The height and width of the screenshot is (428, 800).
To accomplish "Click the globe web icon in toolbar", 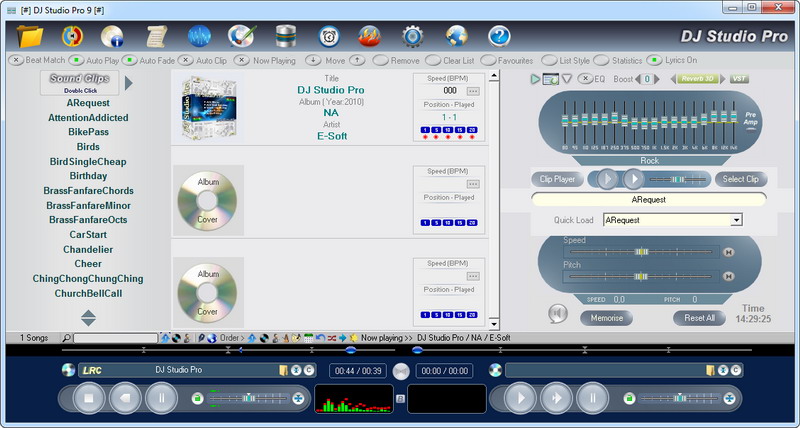I will pyautogui.click(x=456, y=37).
